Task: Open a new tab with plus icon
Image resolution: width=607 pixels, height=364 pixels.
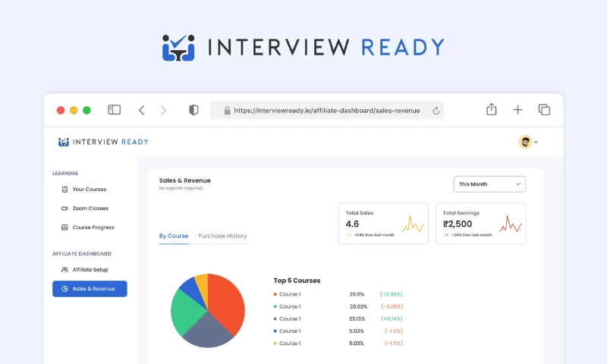Action: (x=517, y=110)
